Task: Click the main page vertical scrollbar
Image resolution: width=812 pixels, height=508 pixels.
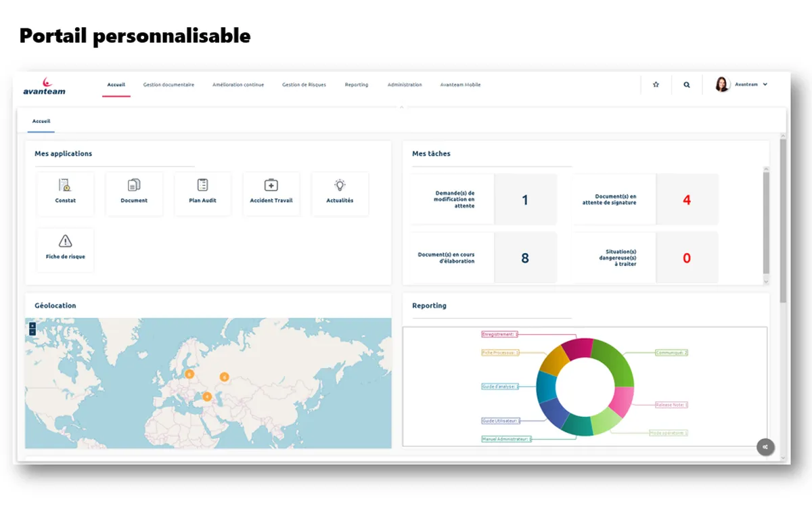Action: coord(783,220)
